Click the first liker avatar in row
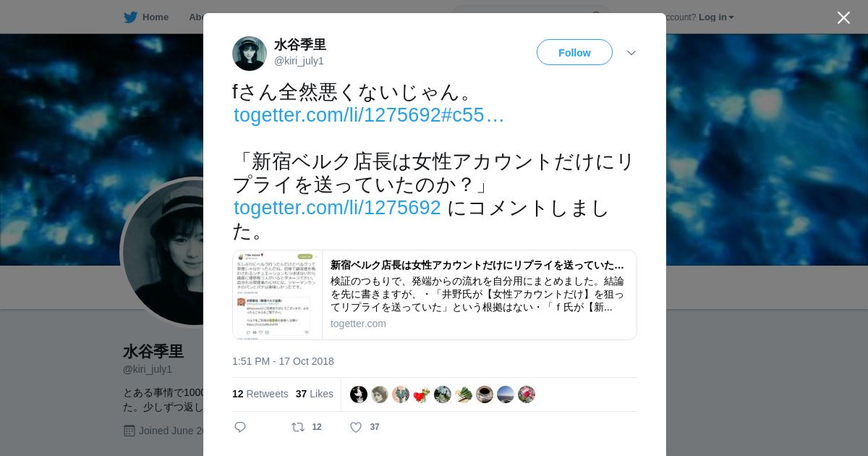 click(359, 394)
